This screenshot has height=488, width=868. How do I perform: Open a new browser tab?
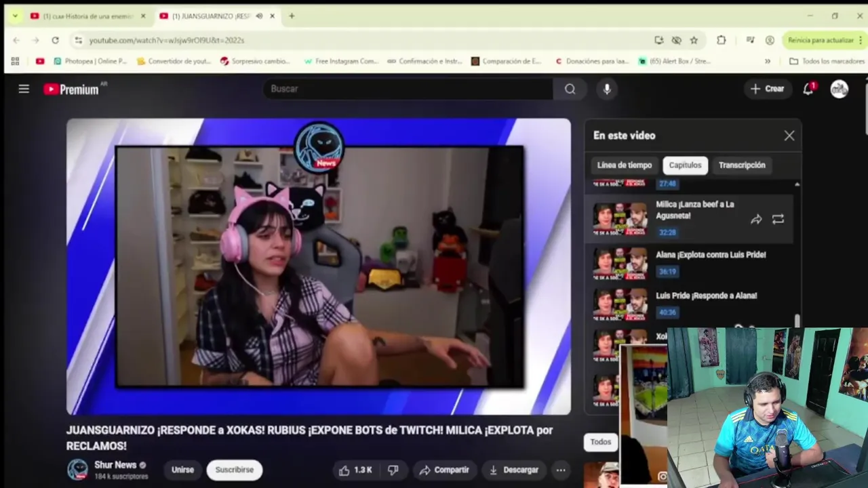pyautogui.click(x=292, y=16)
